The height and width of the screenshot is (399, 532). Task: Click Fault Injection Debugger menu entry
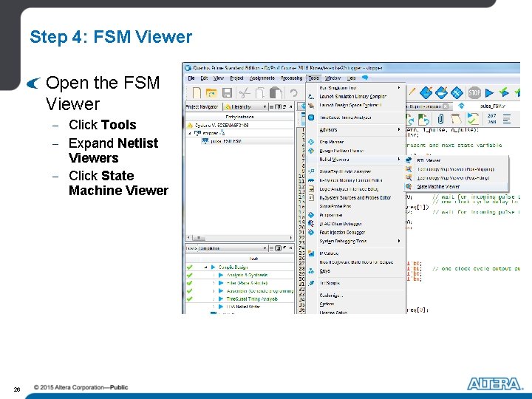[355, 233]
